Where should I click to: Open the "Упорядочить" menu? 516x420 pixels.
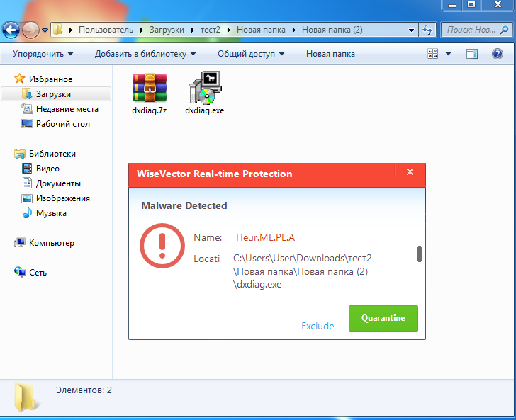43,54
